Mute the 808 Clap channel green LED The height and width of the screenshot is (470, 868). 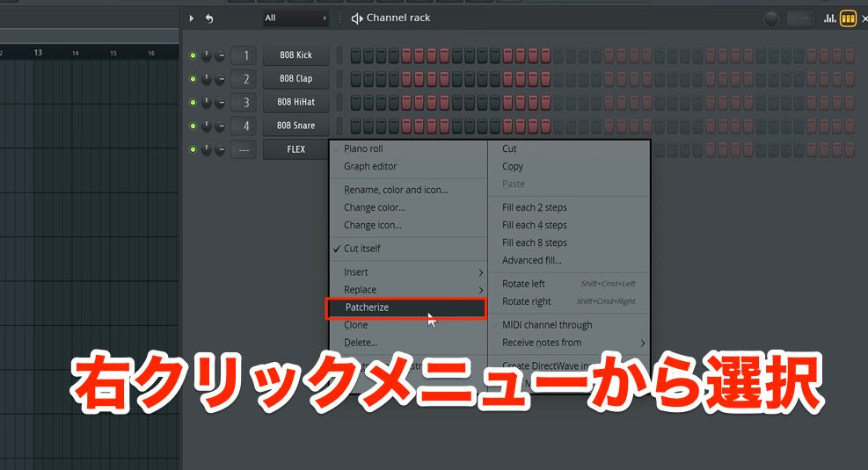click(193, 79)
